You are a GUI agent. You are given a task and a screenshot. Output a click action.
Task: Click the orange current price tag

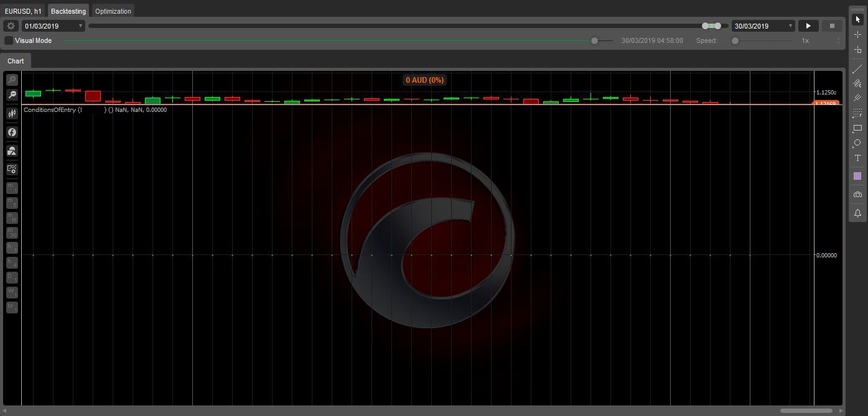coord(826,103)
